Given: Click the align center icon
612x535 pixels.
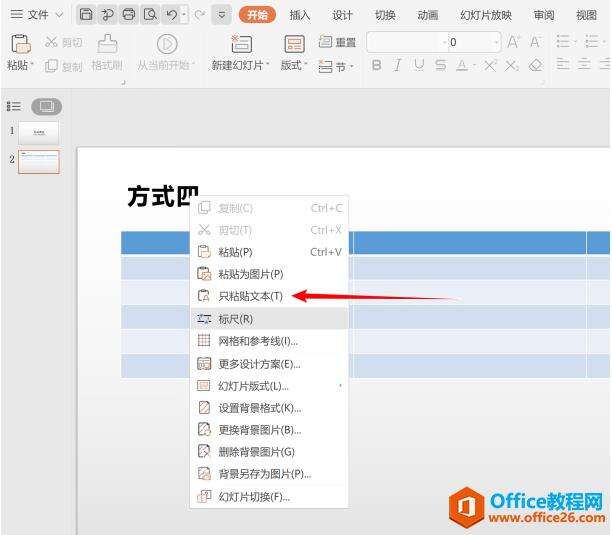Looking at the screenshot, I should [x=584, y=64].
